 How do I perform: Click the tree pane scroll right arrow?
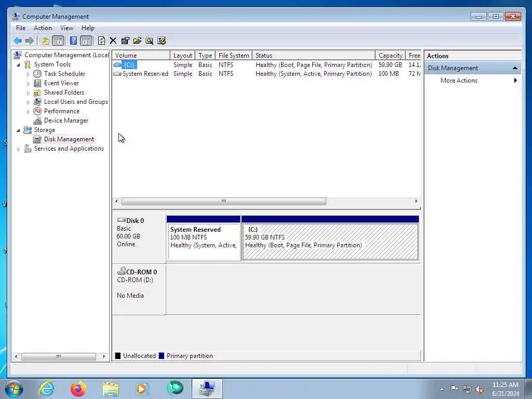(x=104, y=356)
